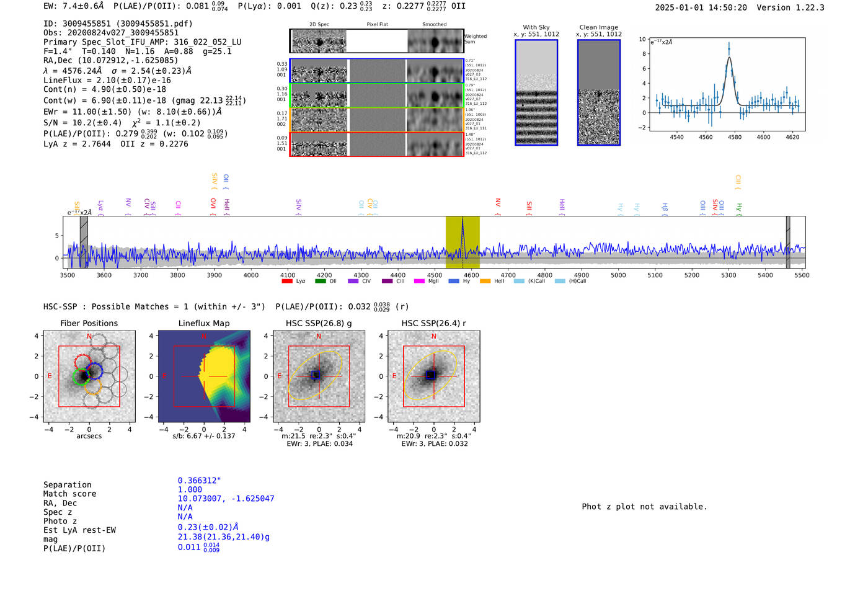This screenshot has height=591, width=868.
Task: Select the orange-bordered 2D fiber spectrum row
Action: [377, 120]
